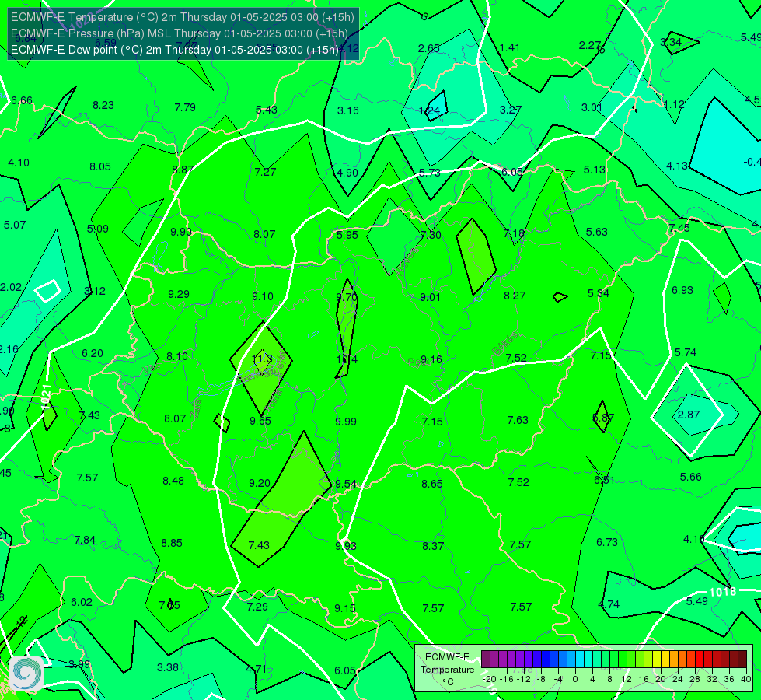Click the 10.4 temperature value
The image size is (761, 700).
(347, 359)
